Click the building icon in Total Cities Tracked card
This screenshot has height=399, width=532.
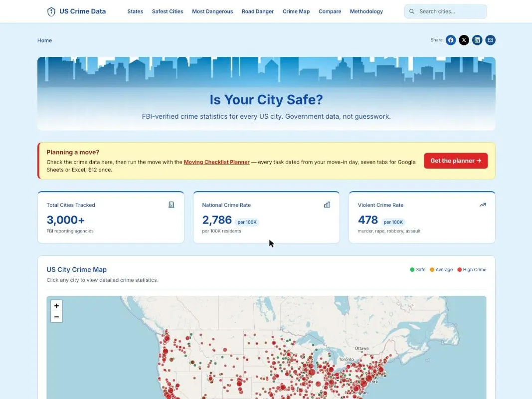tap(172, 204)
